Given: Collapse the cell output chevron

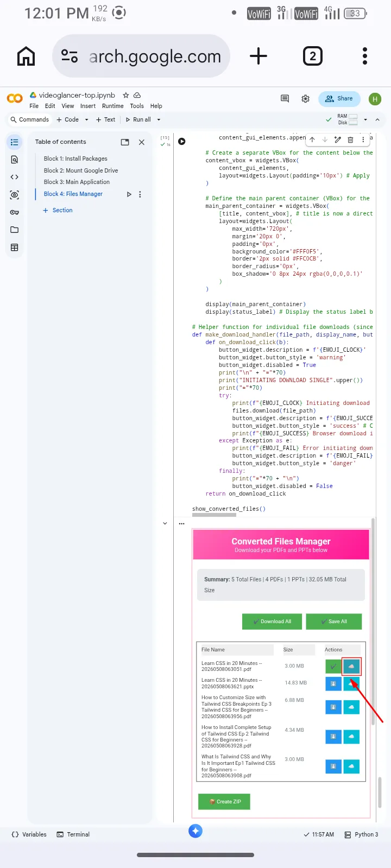Looking at the screenshot, I should pyautogui.click(x=165, y=523).
